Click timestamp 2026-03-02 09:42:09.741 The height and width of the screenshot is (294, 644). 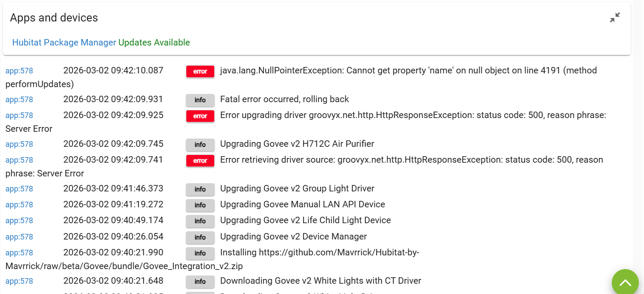113,160
